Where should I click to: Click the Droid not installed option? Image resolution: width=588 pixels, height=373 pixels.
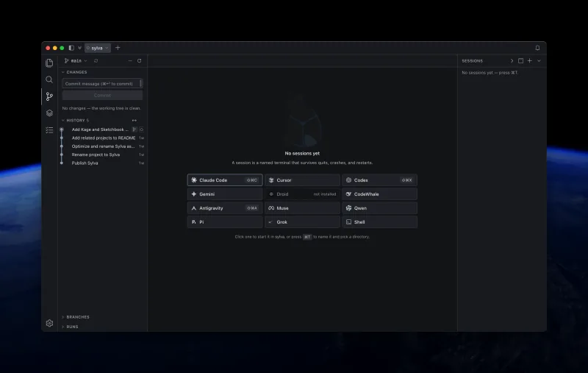click(x=302, y=194)
